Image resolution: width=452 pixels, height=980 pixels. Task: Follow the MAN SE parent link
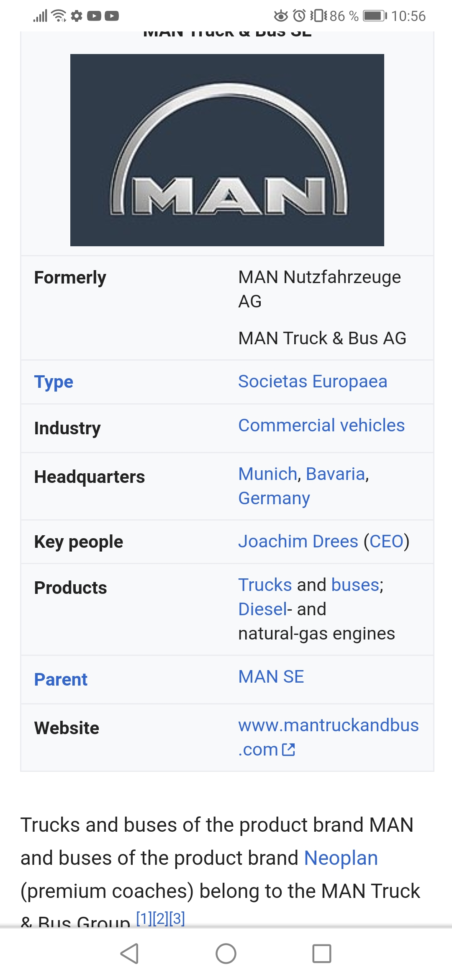[271, 677]
